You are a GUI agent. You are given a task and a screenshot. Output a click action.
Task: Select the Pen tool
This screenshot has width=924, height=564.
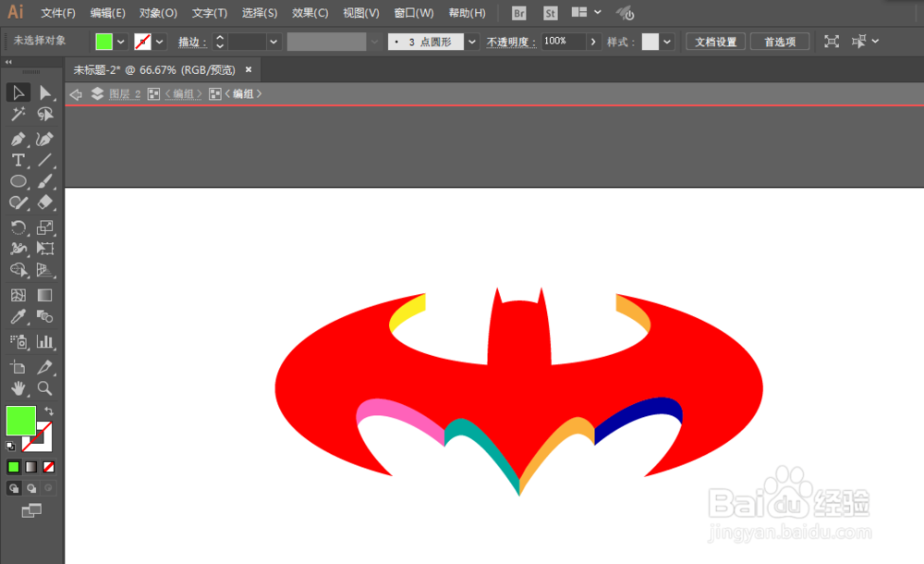click(x=17, y=139)
